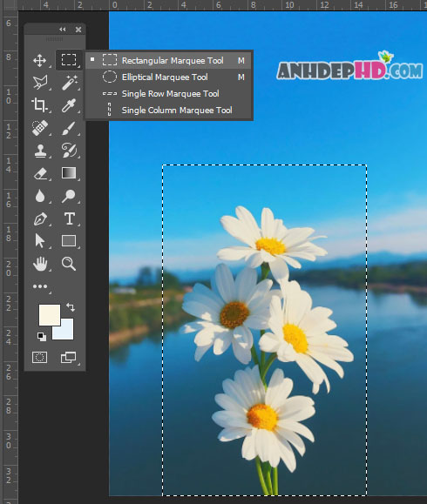Select the Eraser tool
The width and height of the screenshot is (427, 504).
40,173
